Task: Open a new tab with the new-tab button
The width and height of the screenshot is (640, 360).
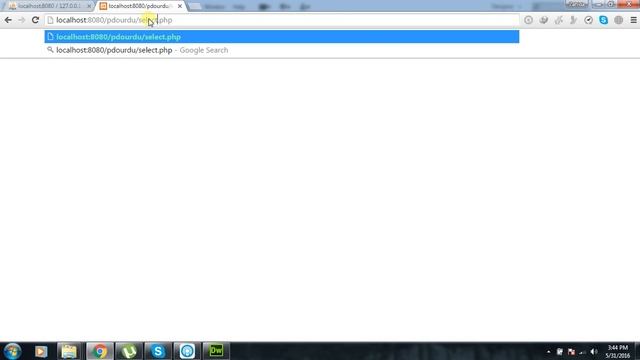Action: 195,7
